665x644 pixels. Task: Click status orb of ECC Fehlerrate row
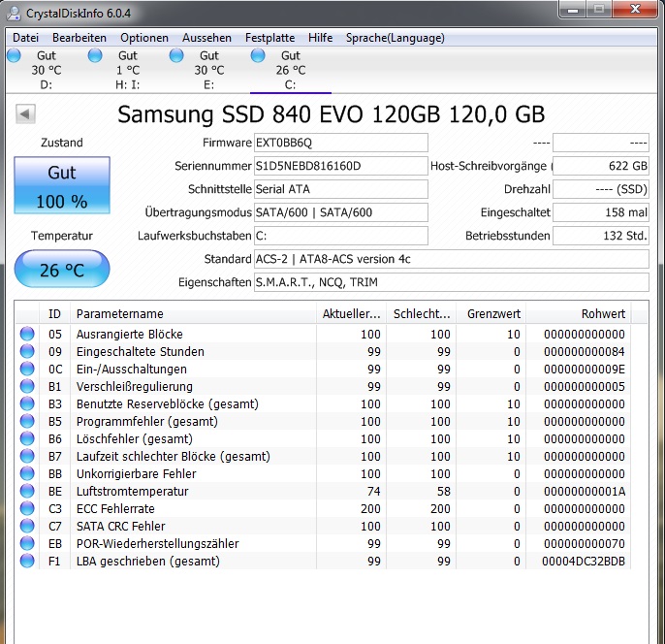[27, 508]
